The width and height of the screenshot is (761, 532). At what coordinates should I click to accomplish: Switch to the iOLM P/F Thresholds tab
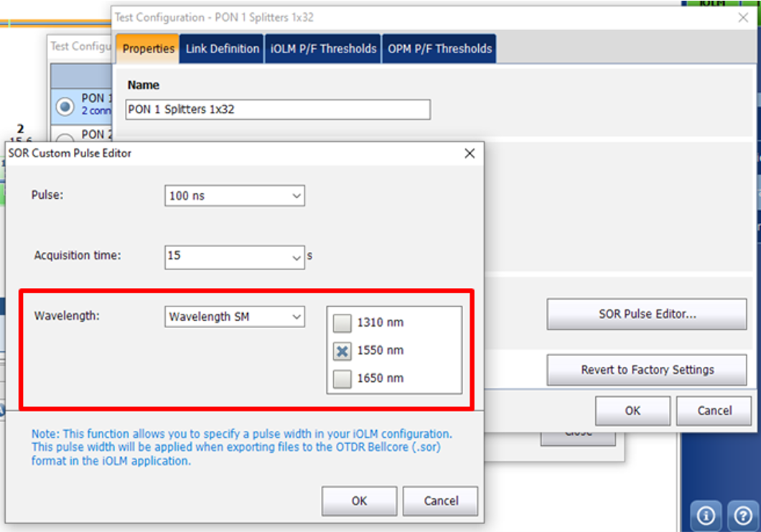322,48
